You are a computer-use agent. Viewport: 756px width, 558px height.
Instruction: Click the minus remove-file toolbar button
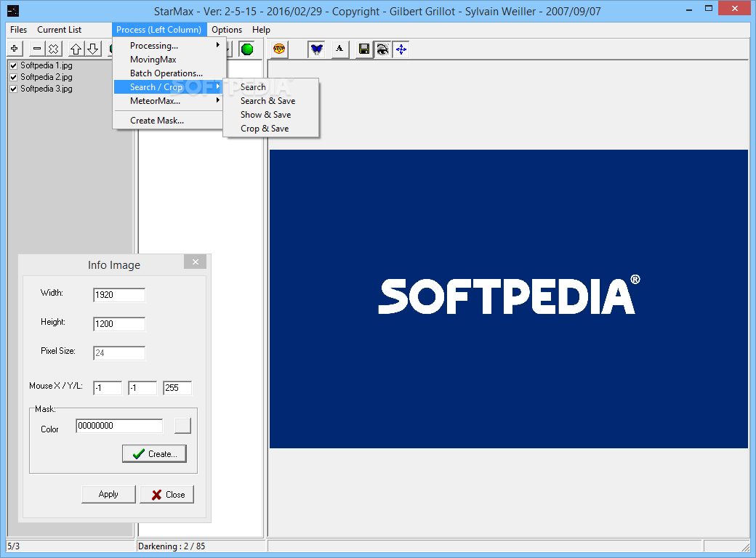(37, 49)
